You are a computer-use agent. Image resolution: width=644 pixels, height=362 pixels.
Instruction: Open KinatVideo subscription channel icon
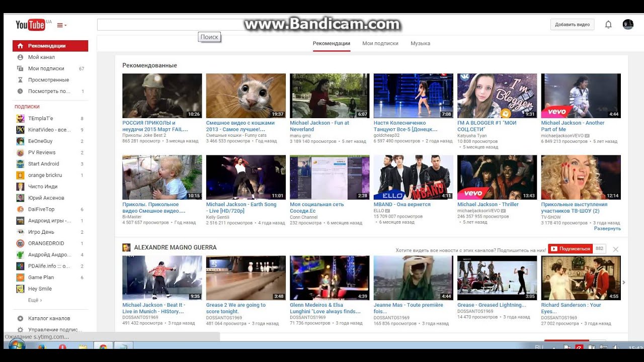[x=20, y=130]
